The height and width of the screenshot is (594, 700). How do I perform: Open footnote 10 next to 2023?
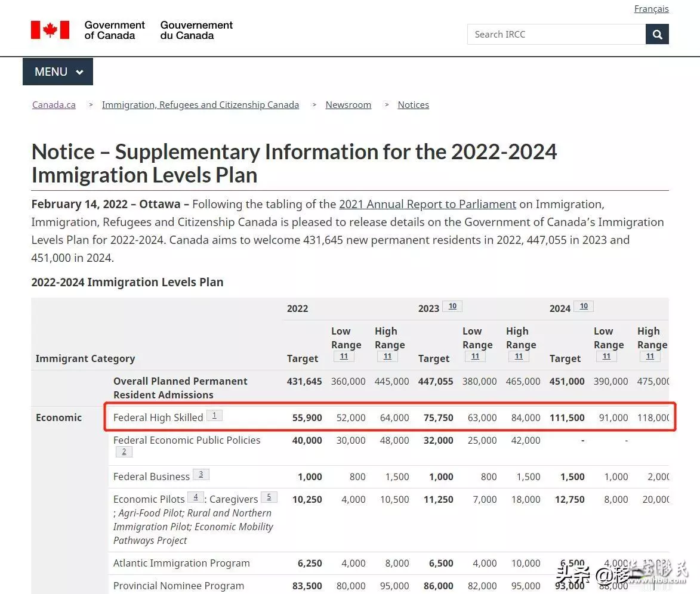tap(452, 306)
